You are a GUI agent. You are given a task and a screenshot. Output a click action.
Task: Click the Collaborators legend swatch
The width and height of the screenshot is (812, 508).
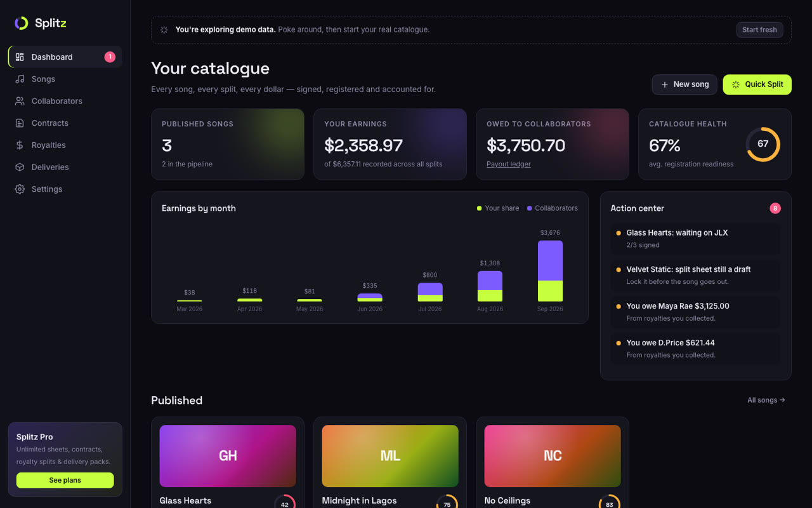pyautogui.click(x=530, y=208)
